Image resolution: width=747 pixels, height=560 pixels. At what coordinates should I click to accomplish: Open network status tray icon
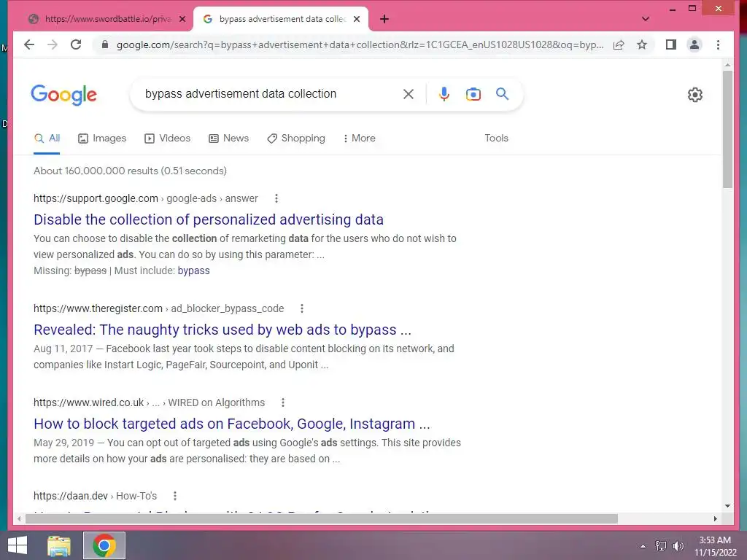(661, 546)
